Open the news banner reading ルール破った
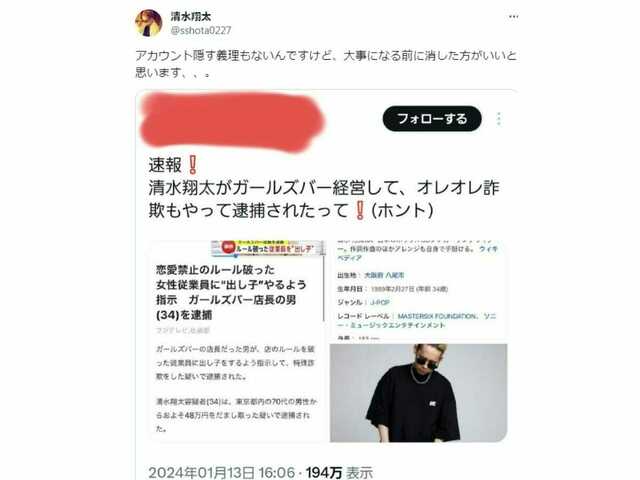The width and height of the screenshot is (640, 480). tap(268, 248)
